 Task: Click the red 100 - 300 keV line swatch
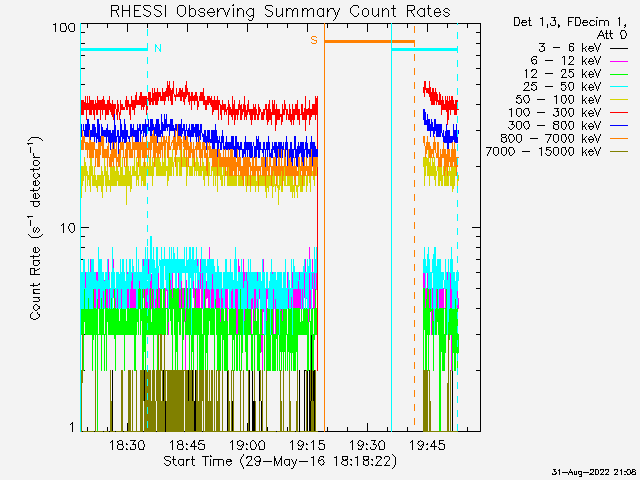tap(620, 113)
